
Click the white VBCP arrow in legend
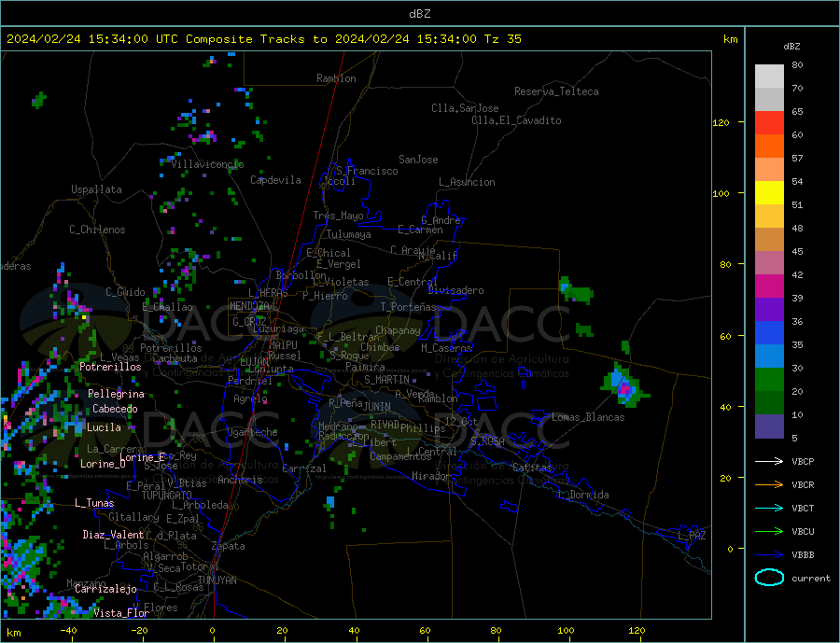click(x=769, y=461)
